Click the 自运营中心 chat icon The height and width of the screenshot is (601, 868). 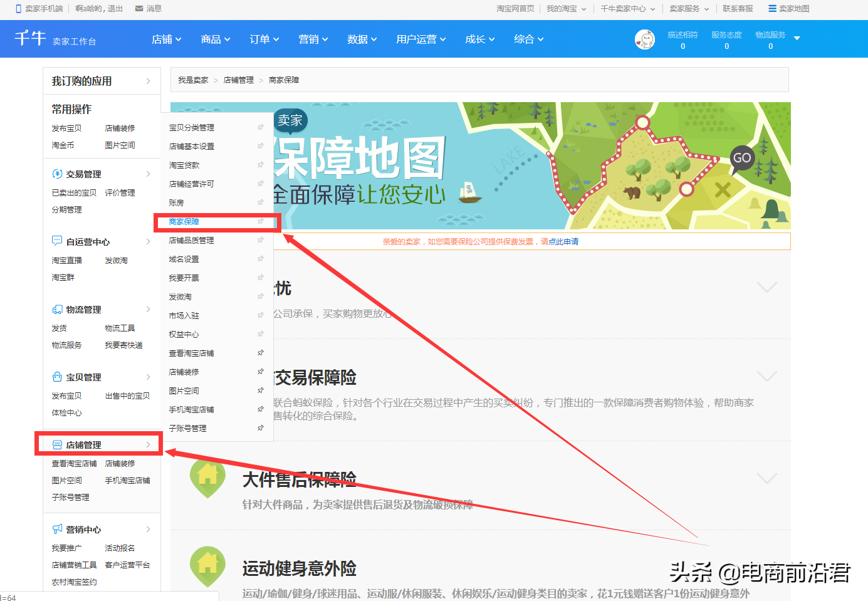[57, 241]
